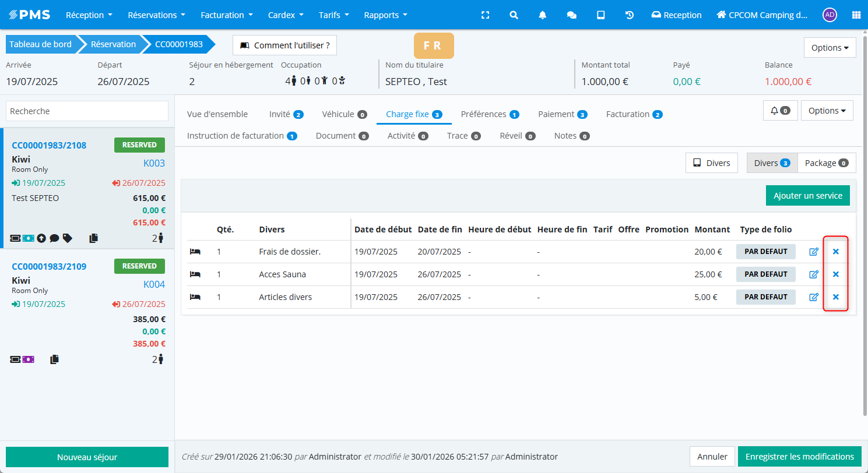Expand the Réservations menu
Screen dimensions: 868x473
156,15
